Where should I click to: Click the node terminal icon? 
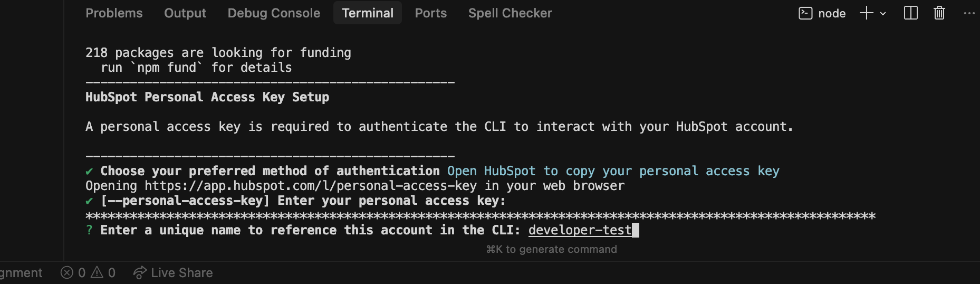(x=805, y=13)
